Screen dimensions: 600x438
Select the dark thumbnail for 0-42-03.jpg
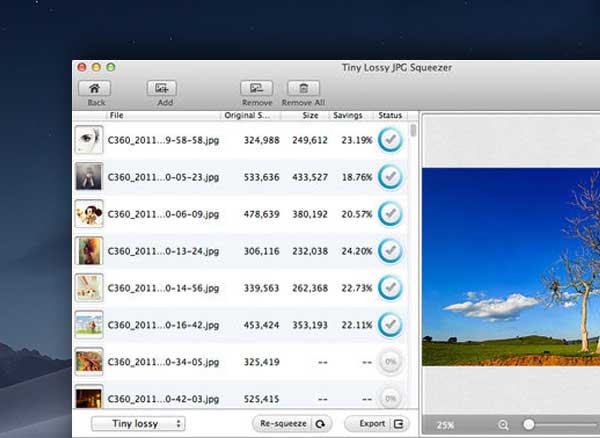coord(89,397)
